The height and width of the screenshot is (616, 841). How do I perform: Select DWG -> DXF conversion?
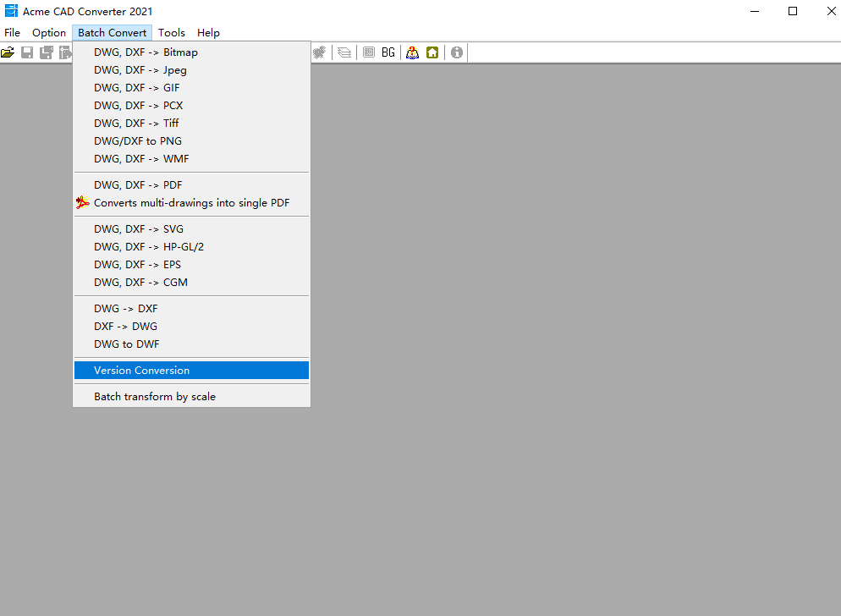click(191, 308)
